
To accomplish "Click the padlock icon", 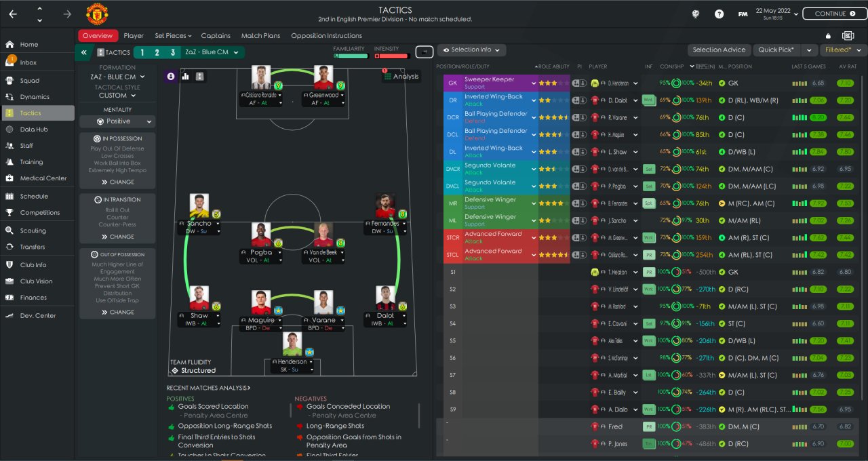I will pyautogui.click(x=828, y=36).
